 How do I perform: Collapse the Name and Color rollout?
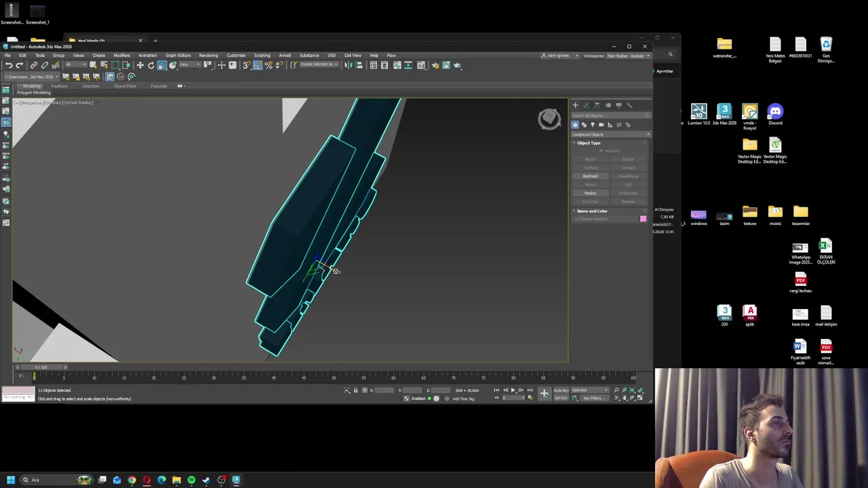591,211
